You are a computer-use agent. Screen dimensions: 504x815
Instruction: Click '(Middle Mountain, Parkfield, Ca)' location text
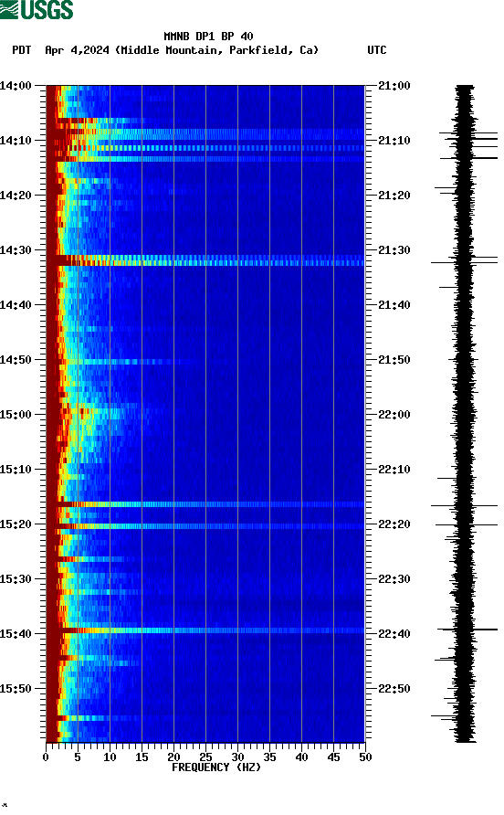(216, 50)
